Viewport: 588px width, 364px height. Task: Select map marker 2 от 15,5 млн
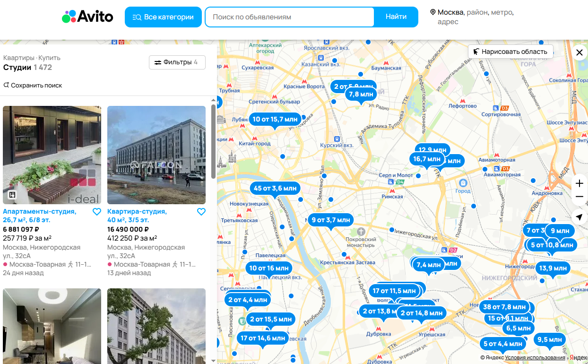271,320
